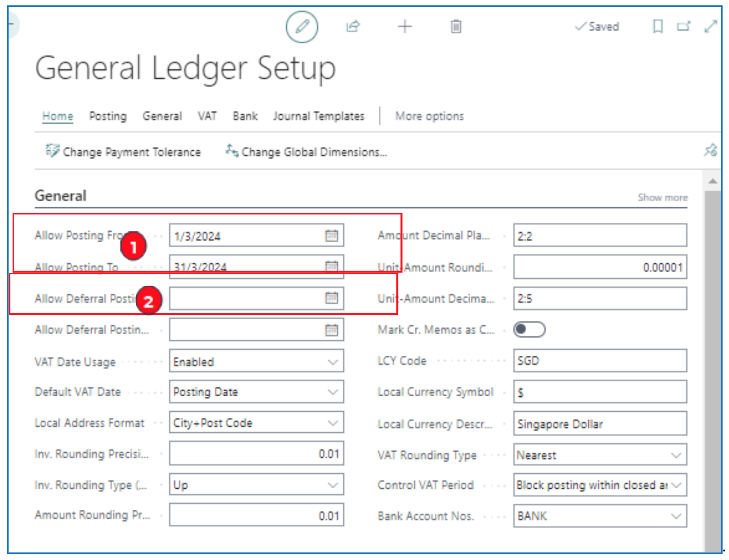Click the plus icon to create new
Viewport: 729px width, 560px height.
(x=404, y=27)
